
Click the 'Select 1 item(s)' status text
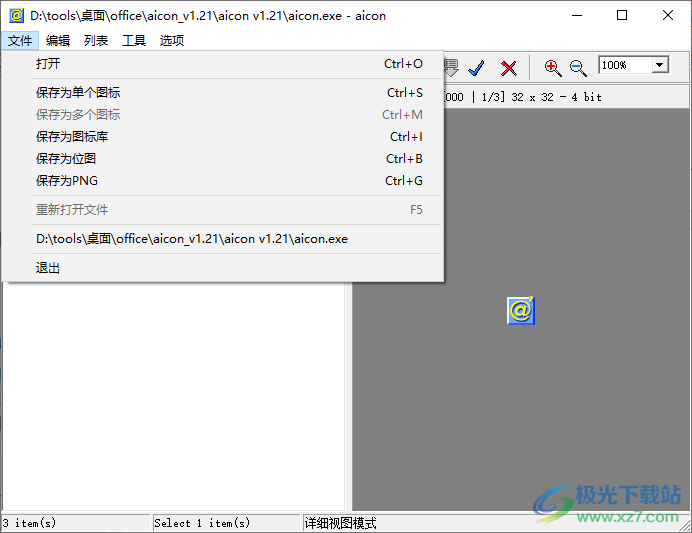[x=202, y=523]
